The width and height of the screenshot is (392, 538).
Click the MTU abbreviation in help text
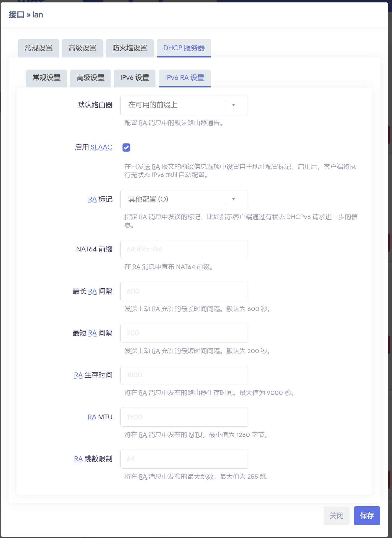pos(196,435)
